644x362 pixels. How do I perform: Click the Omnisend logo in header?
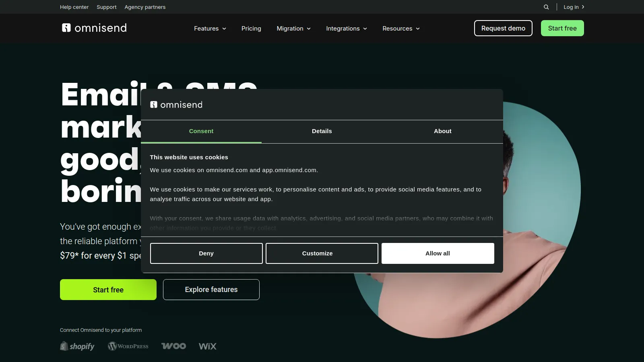click(x=94, y=28)
